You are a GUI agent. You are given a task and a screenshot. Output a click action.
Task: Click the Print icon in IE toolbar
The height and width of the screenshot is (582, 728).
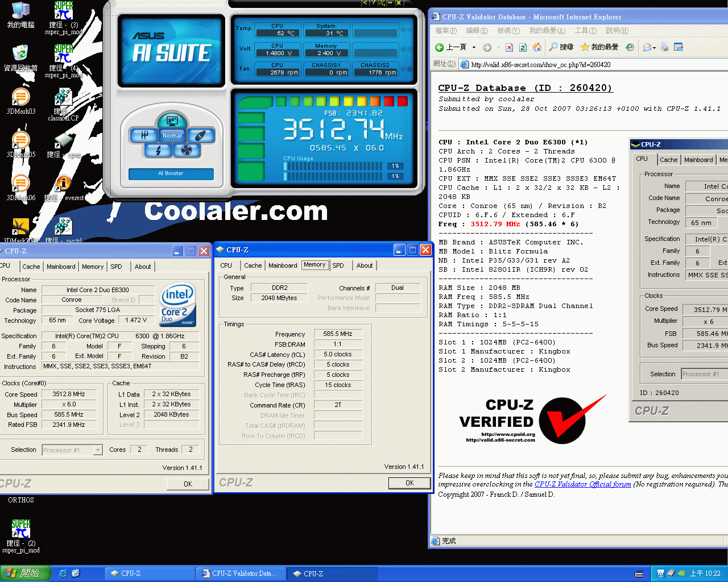664,47
